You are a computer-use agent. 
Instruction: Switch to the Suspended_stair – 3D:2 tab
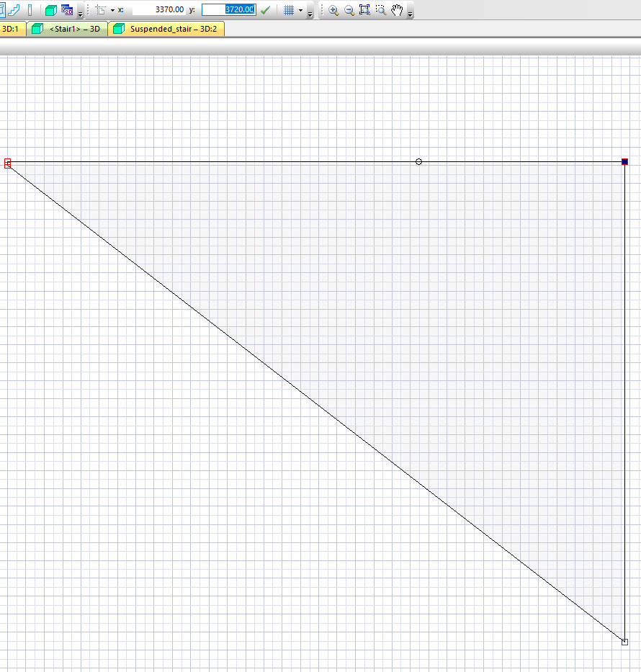[x=166, y=29]
